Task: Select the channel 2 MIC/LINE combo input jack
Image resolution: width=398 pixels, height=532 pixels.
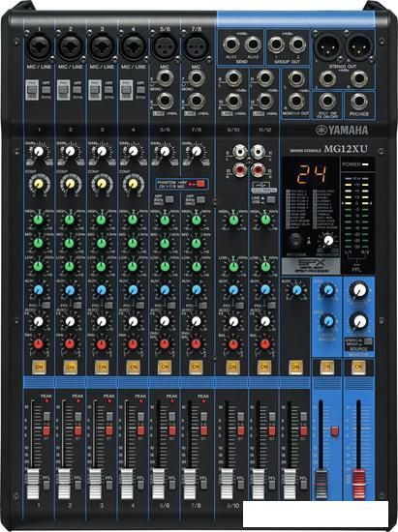Action: (71, 47)
